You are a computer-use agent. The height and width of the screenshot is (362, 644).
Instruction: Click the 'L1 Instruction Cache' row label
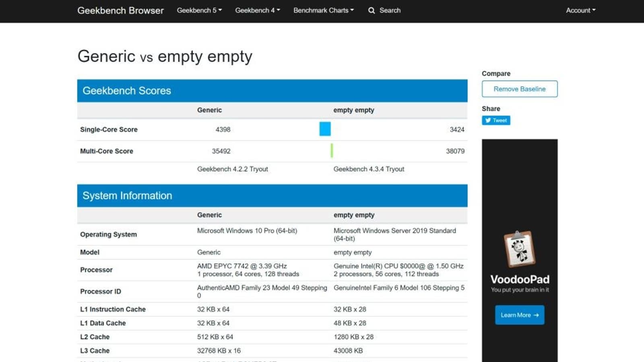(113, 309)
